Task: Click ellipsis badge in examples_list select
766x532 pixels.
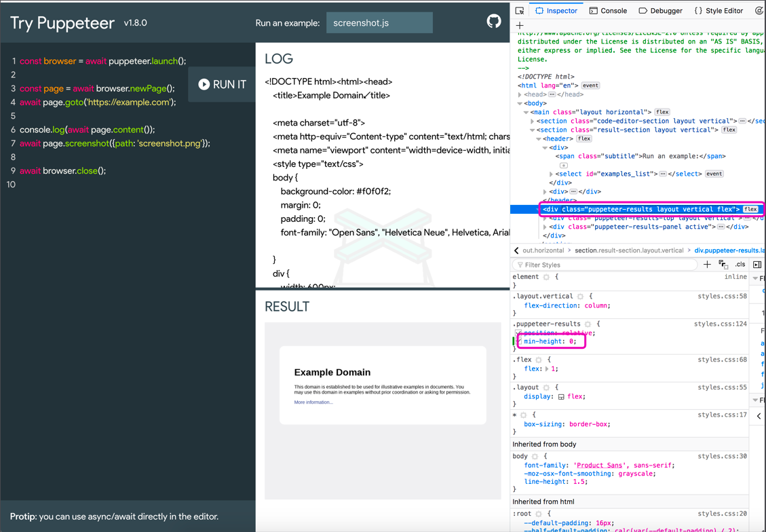Action: coord(662,174)
